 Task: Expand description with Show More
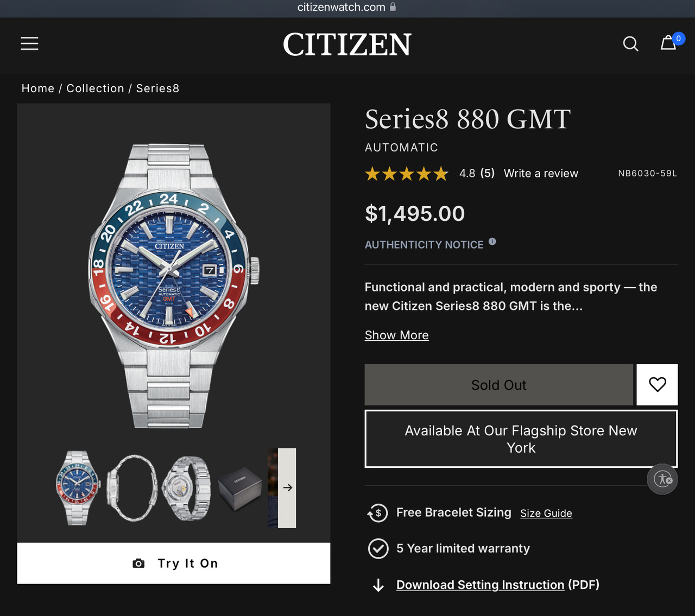coord(396,335)
